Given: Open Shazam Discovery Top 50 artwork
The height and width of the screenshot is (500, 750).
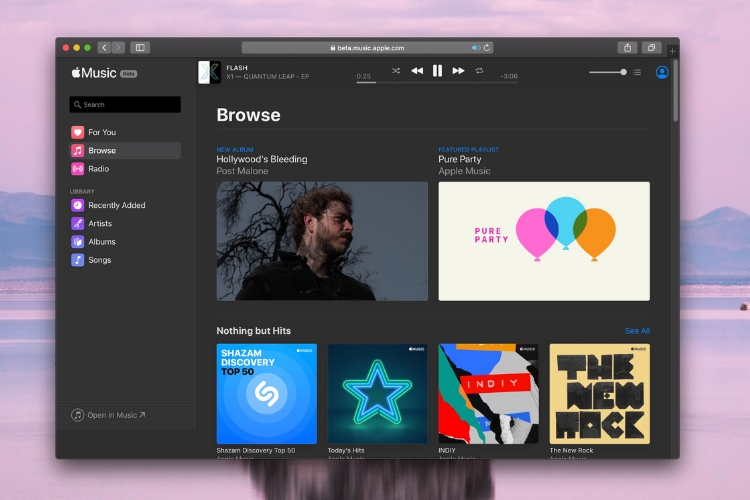Looking at the screenshot, I should point(266,394).
